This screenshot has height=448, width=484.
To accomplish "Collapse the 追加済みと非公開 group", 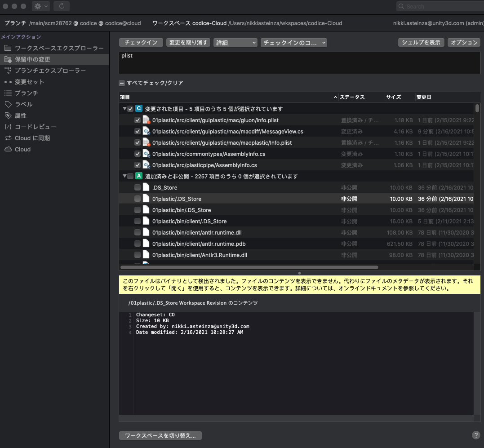I will pos(124,176).
